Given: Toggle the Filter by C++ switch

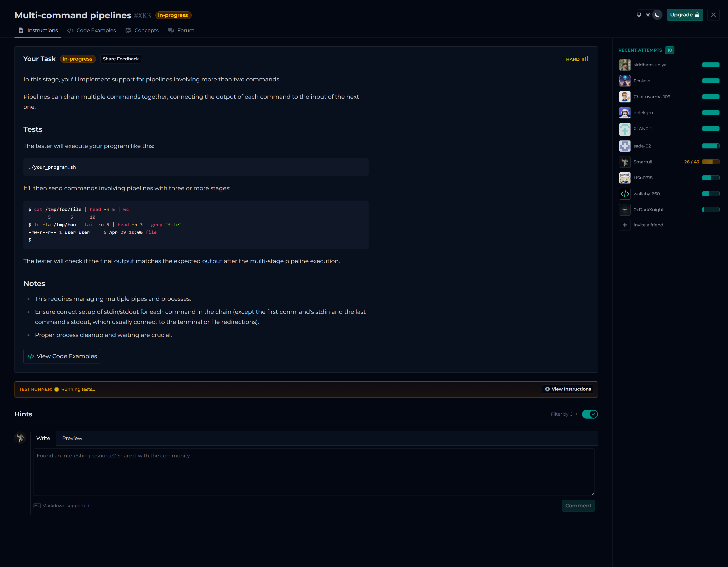Looking at the screenshot, I should [589, 414].
